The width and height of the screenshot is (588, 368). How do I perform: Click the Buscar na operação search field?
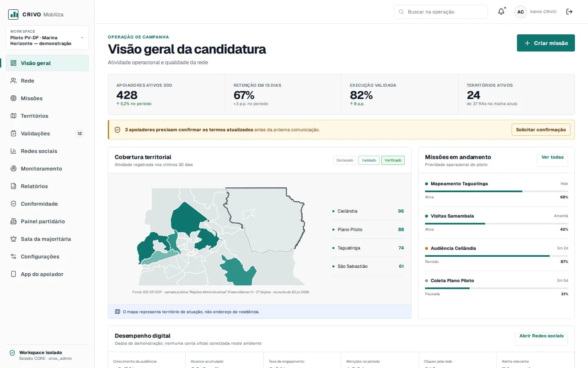coord(441,12)
